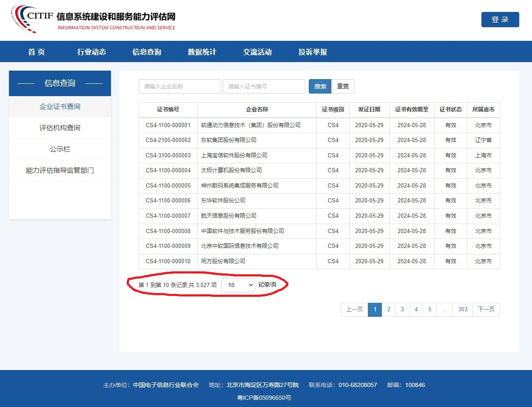Click footer postal code 100846
Image resolution: width=532 pixels, height=407 pixels.
click(415, 385)
